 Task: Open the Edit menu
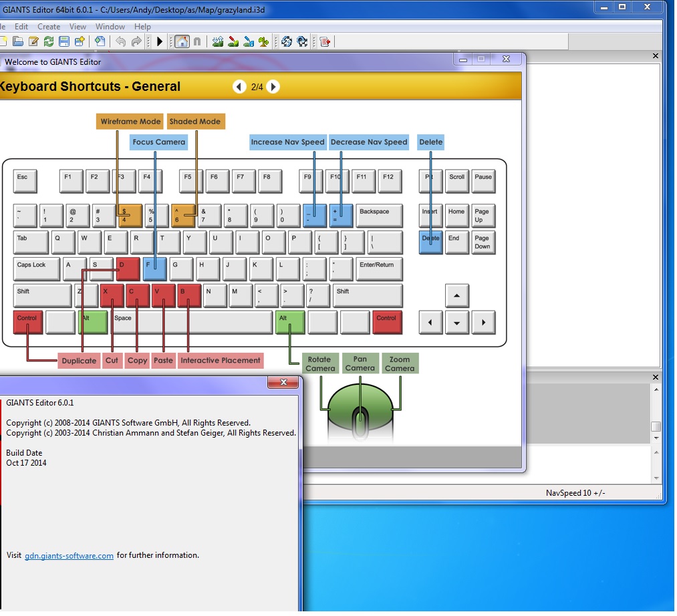(21, 26)
